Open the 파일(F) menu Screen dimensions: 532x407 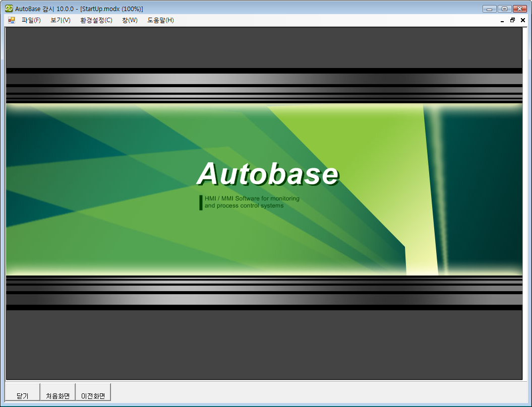pos(31,20)
